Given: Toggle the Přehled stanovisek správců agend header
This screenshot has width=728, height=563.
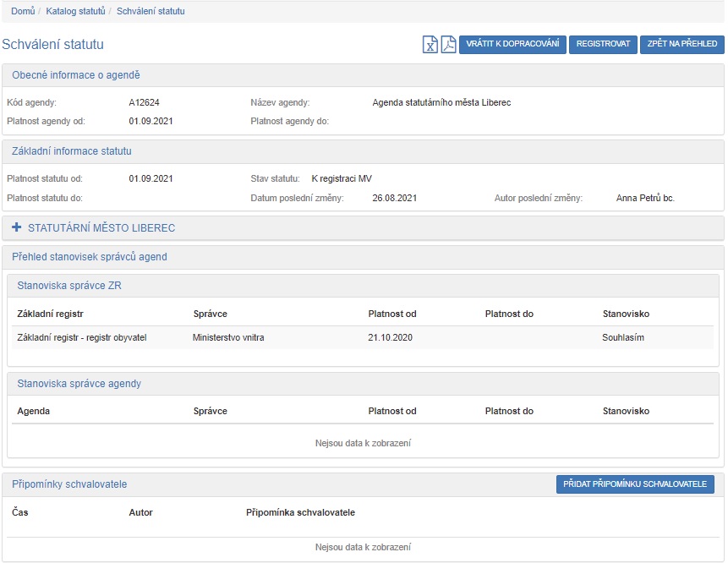Looking at the screenshot, I should tap(90, 256).
